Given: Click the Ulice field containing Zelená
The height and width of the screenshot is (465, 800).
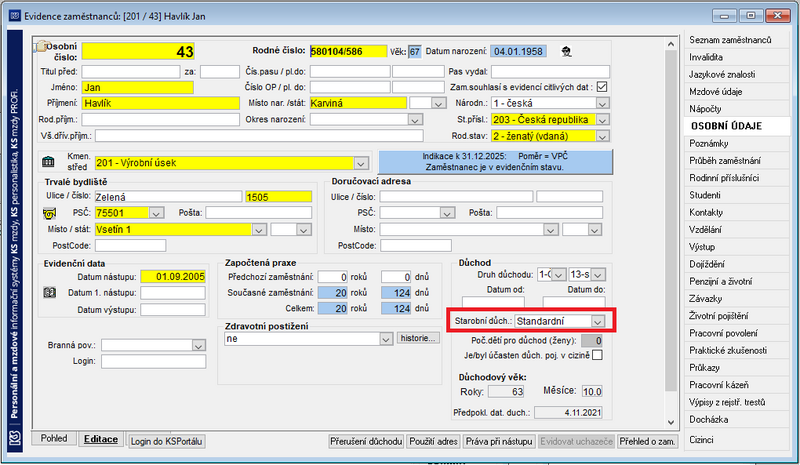Looking at the screenshot, I should tap(168, 197).
